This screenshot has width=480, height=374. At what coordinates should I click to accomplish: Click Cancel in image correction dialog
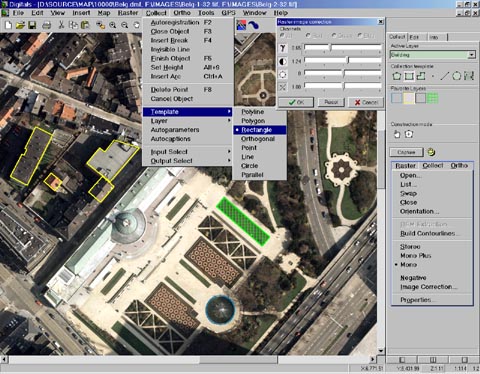point(366,102)
